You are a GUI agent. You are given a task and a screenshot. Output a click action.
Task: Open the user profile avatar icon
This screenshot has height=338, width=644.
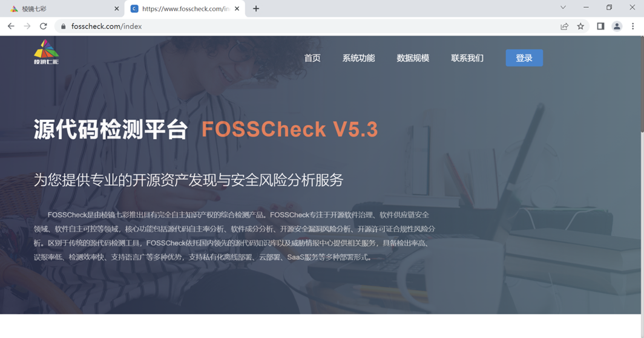(x=617, y=26)
